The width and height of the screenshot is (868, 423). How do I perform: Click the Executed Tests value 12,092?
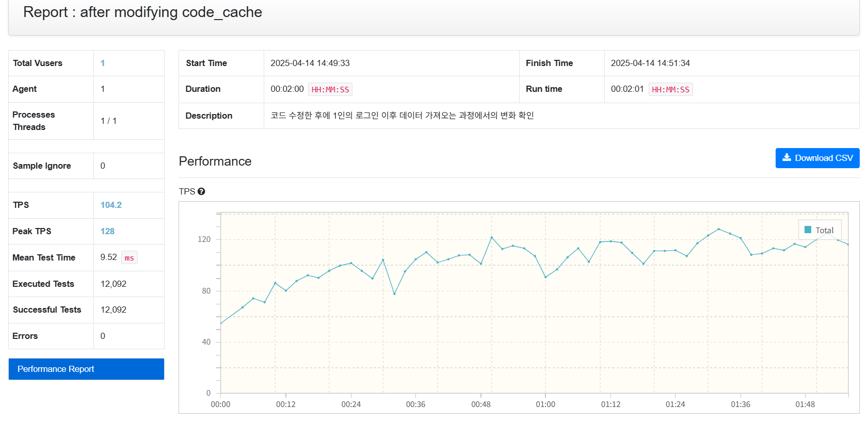[114, 284]
